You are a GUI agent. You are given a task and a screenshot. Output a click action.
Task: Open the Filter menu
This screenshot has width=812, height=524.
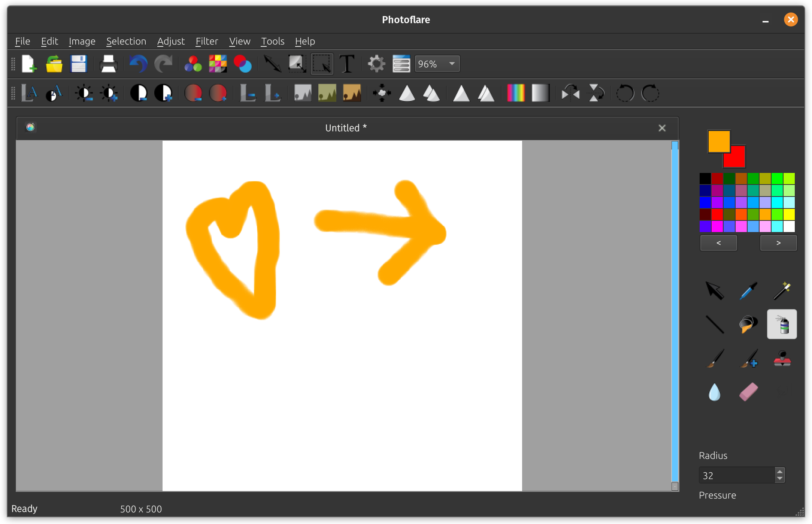click(x=206, y=41)
